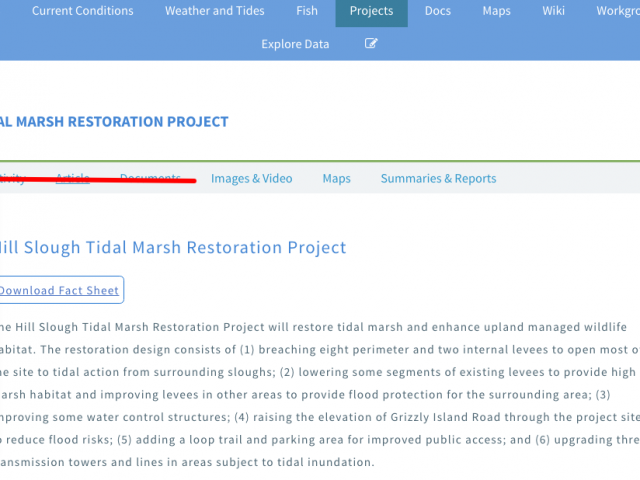Open Weather and Tides menu
Viewport: 640px width, 480px height.
(215, 11)
